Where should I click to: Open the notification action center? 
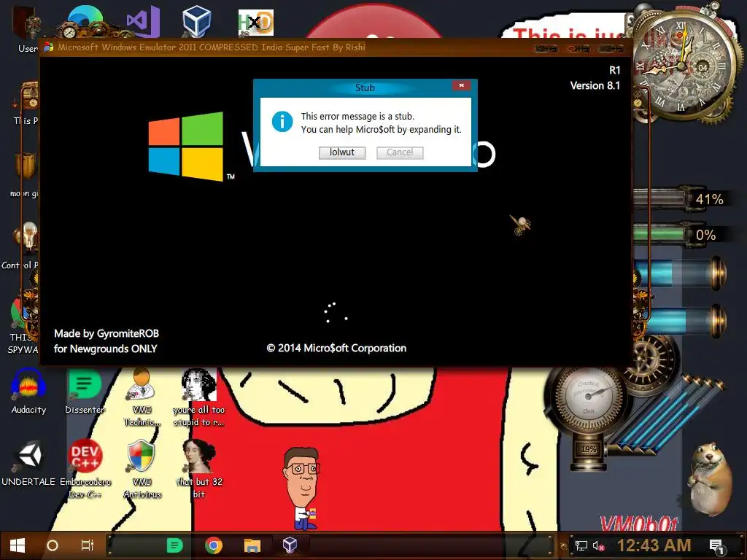tap(717, 545)
